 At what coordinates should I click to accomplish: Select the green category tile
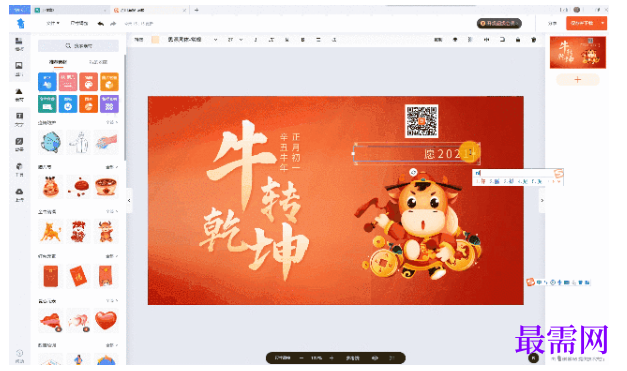pyautogui.click(x=47, y=104)
